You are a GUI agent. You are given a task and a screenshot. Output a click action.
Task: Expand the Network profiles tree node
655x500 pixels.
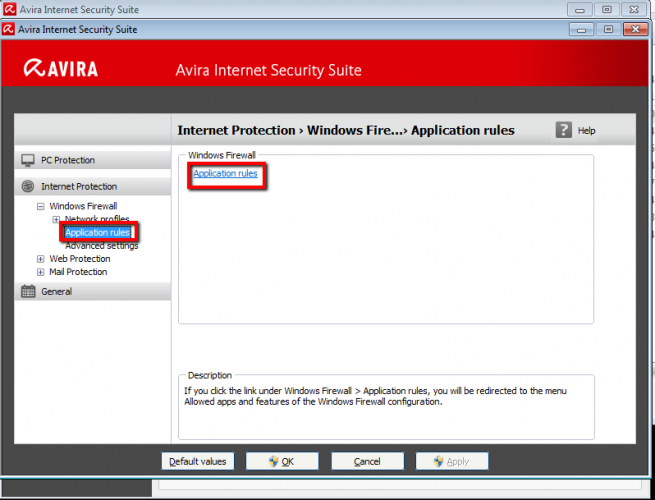[x=56, y=219]
